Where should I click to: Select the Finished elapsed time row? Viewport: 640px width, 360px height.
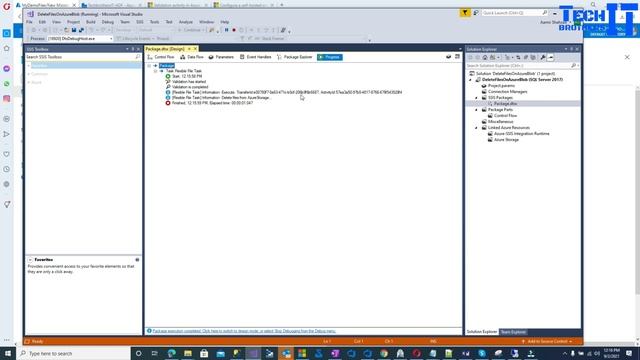[212, 103]
